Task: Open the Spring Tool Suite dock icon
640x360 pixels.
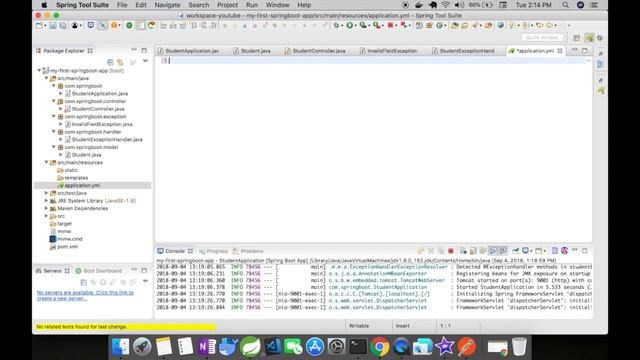Action: pyautogui.click(x=250, y=347)
